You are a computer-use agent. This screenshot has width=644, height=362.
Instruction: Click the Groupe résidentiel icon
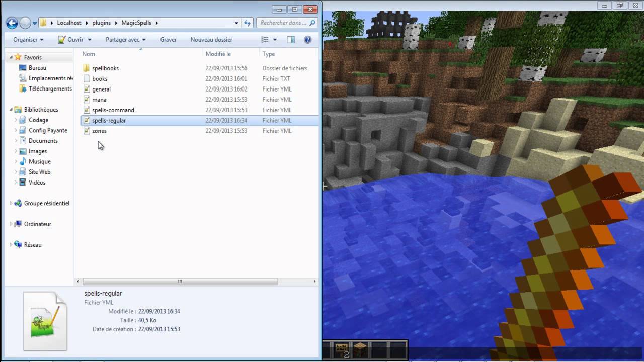pyautogui.click(x=18, y=203)
